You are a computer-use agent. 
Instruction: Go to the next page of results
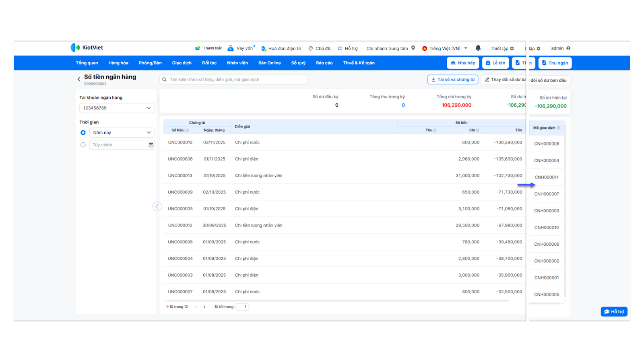[x=204, y=307]
